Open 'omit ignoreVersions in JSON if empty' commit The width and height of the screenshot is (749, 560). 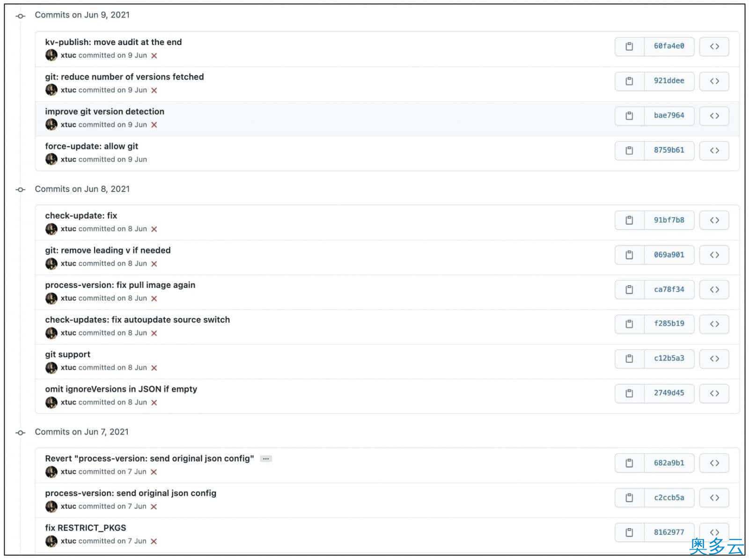click(x=121, y=389)
